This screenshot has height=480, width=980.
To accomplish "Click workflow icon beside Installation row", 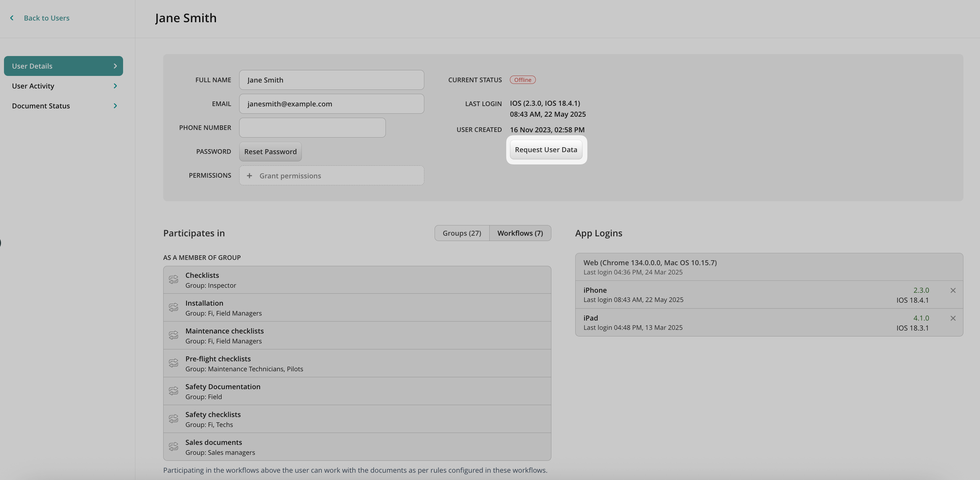I will (x=174, y=307).
